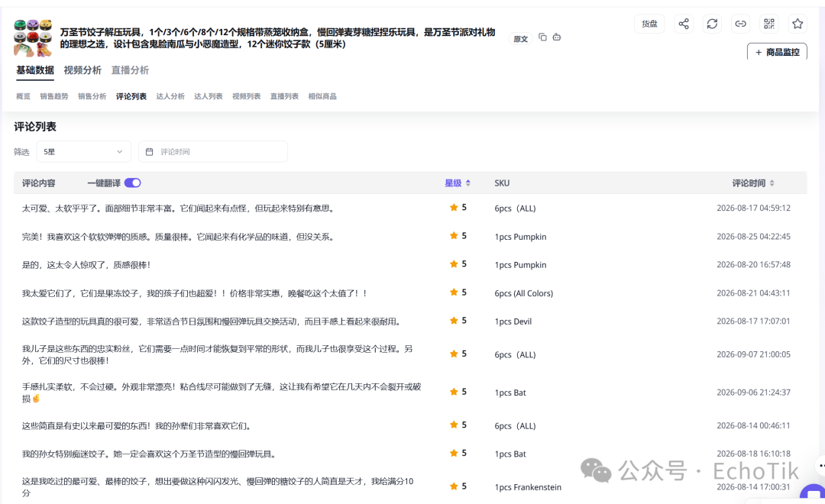Select the 达人列表 sub-tab
Viewport: 825px width, 504px height.
coord(209,96)
